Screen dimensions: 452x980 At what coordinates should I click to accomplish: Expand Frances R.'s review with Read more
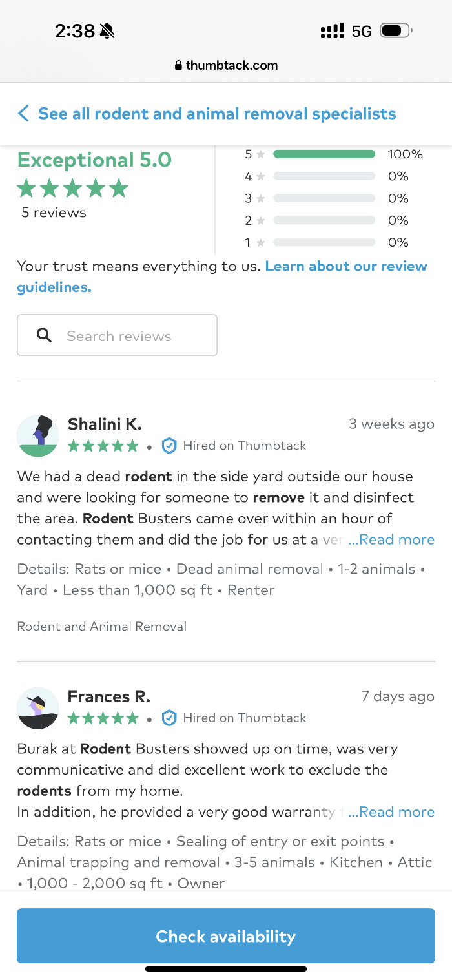click(391, 812)
